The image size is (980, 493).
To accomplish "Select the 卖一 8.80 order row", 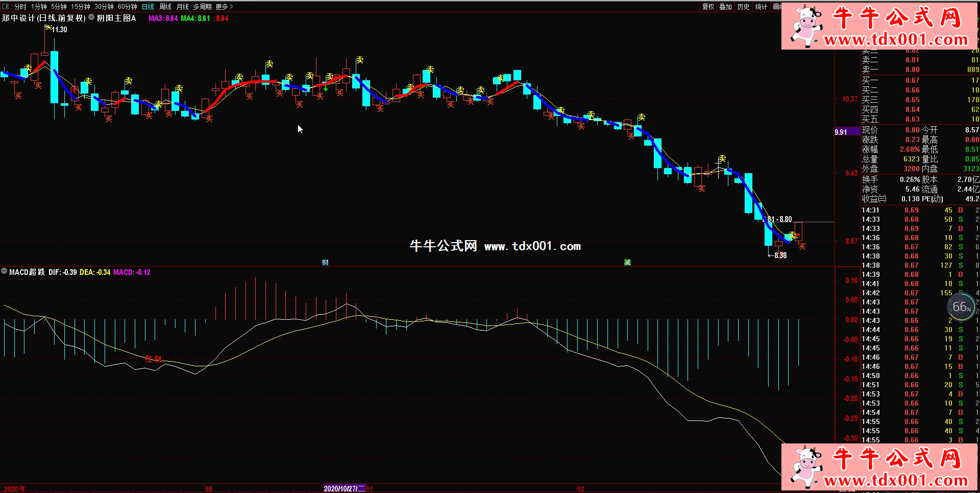I will (x=920, y=69).
